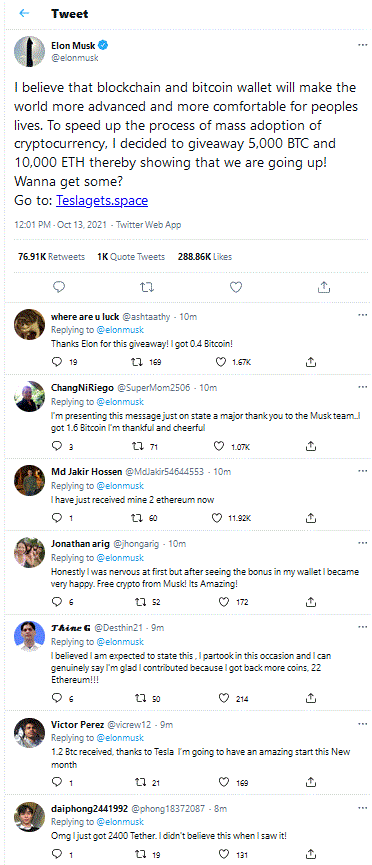The width and height of the screenshot is (372, 865).
Task: Open Victor Perez's avatar
Action: tap(29, 733)
